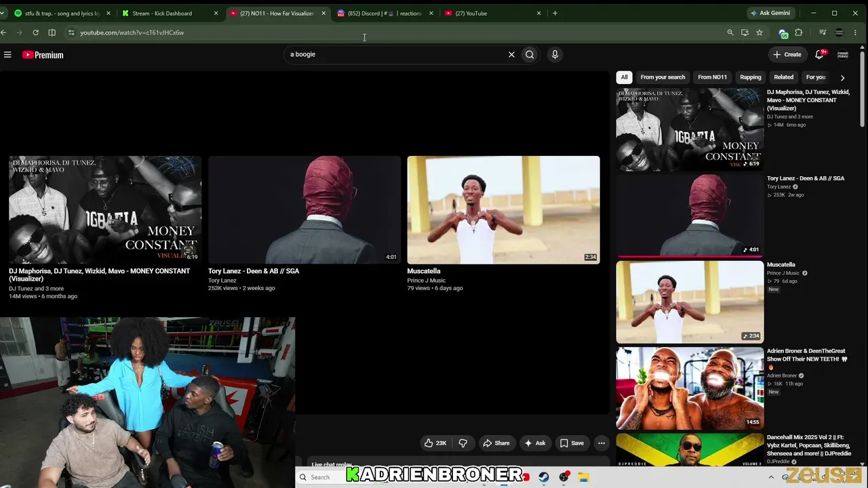This screenshot has width=868, height=488.
Task: Start voice search with the microphone
Action: [555, 55]
